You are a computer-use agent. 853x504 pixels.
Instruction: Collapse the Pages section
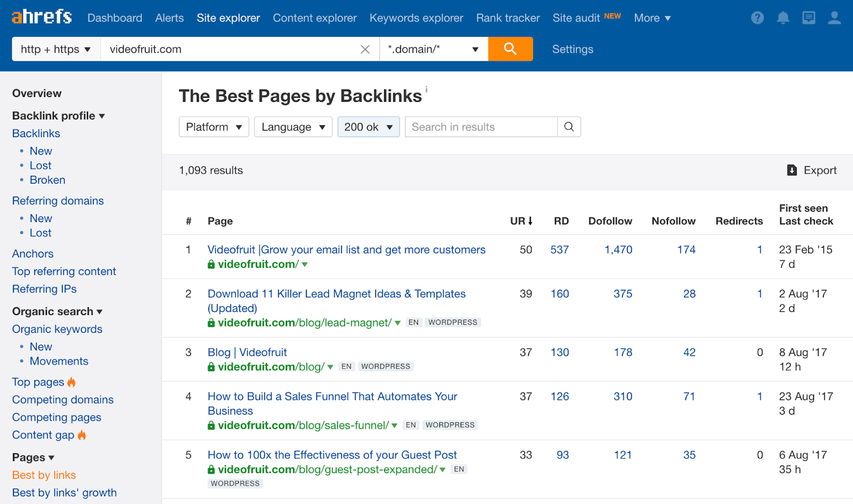[x=33, y=457]
